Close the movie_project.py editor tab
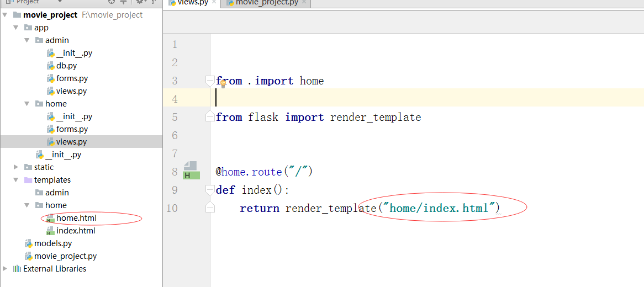 tap(304, 2)
